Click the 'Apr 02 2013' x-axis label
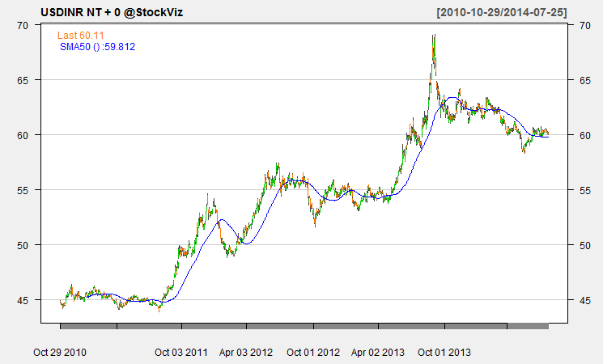Image resolution: width=603 pixels, height=364 pixels. (378, 352)
